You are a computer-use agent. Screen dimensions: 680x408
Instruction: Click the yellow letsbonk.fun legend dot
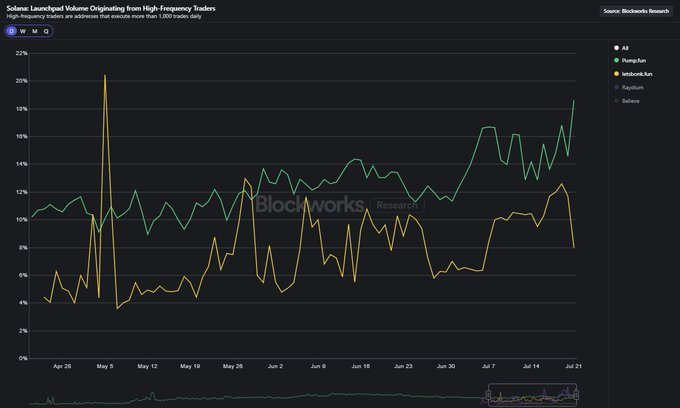click(x=615, y=74)
